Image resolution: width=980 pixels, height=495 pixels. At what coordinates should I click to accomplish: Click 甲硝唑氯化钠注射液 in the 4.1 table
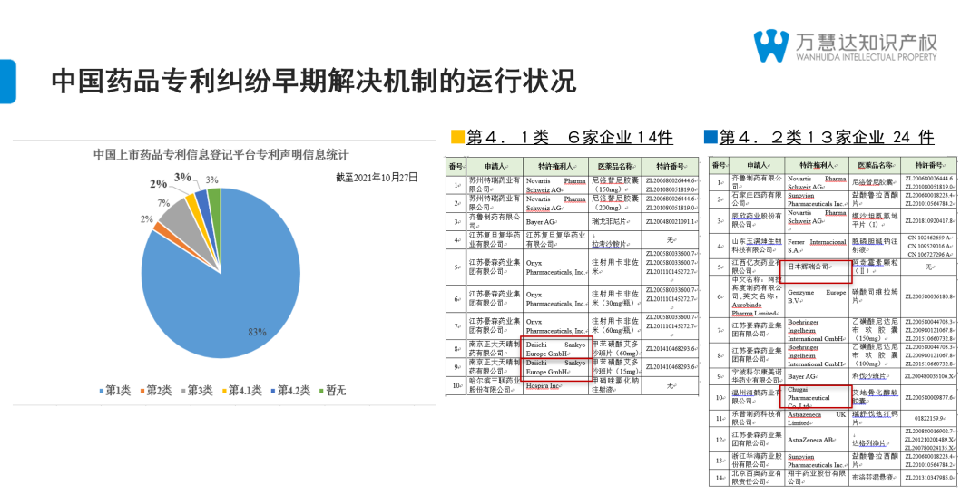coord(615,385)
